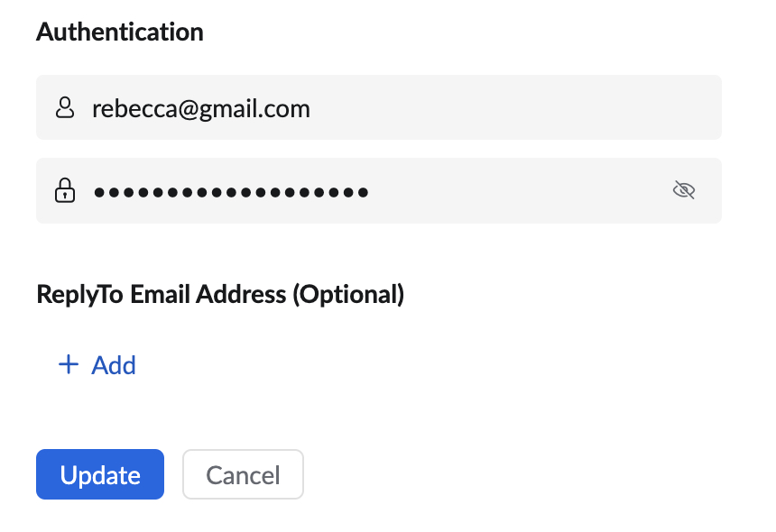
Task: Cancel the authentication changes
Action: point(243,474)
